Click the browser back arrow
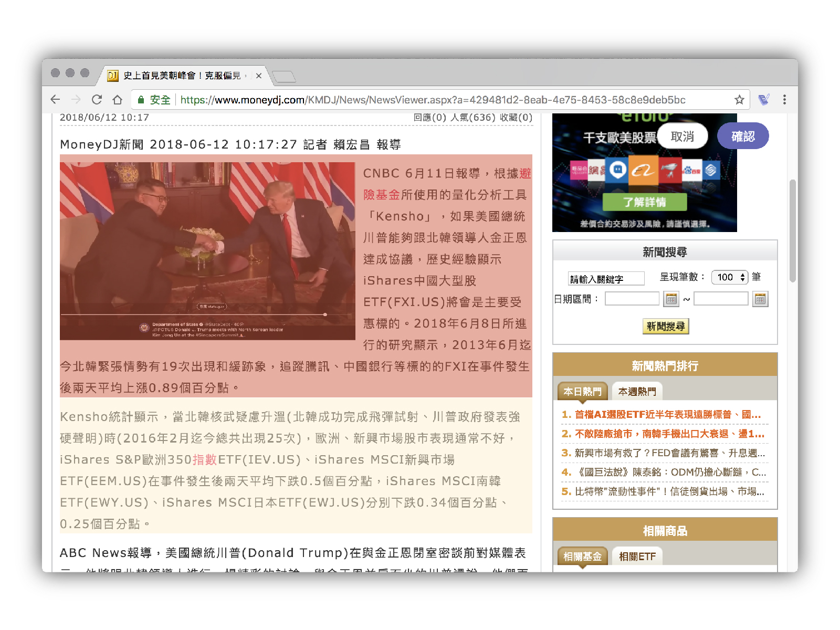Viewport: 840px width, 630px height. [56, 100]
